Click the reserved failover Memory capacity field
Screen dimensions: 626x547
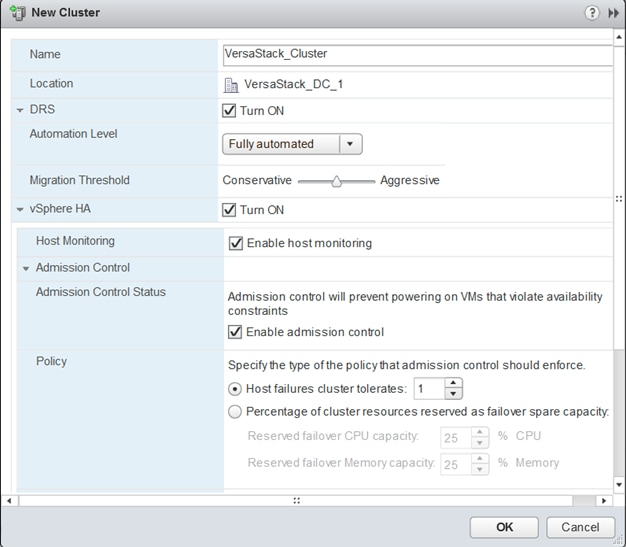(456, 464)
